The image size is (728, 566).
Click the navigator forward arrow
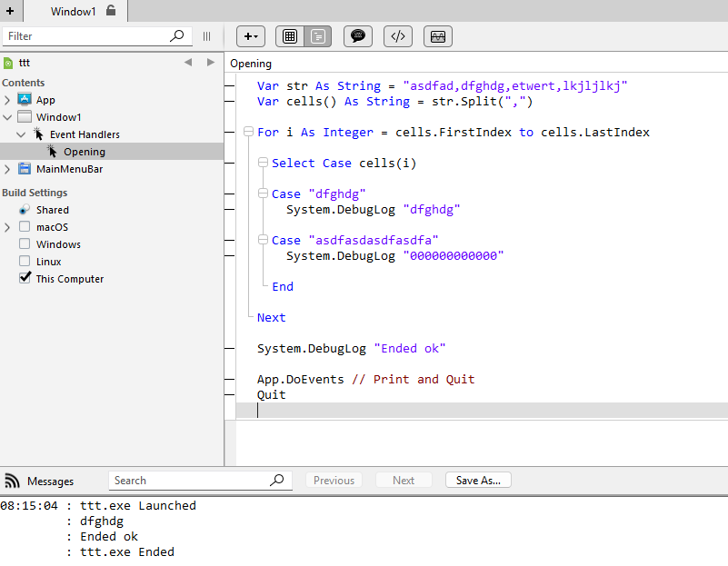(211, 63)
